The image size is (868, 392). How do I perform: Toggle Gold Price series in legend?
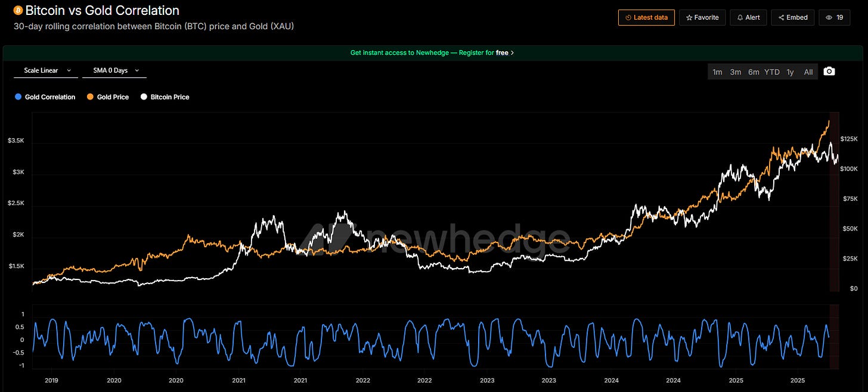(108, 97)
